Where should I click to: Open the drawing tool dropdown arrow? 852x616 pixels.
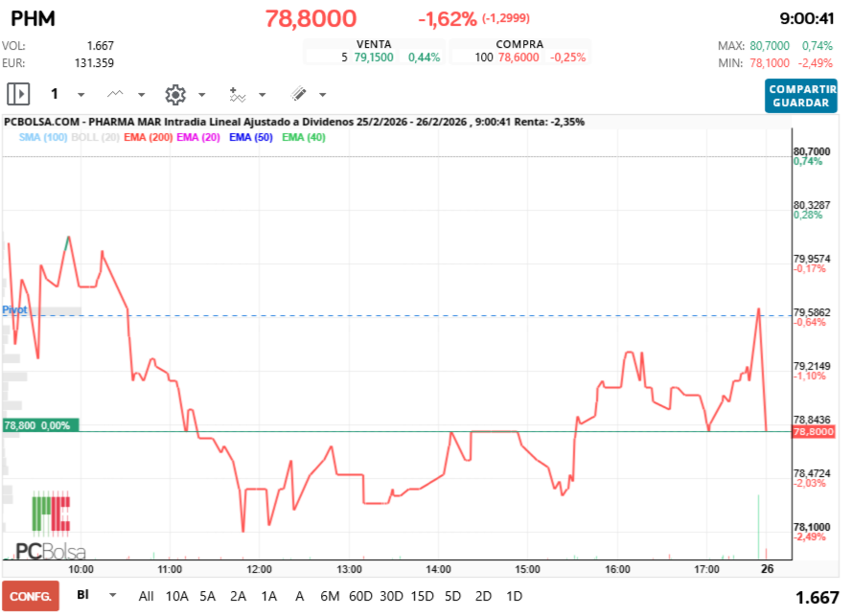pyautogui.click(x=321, y=94)
